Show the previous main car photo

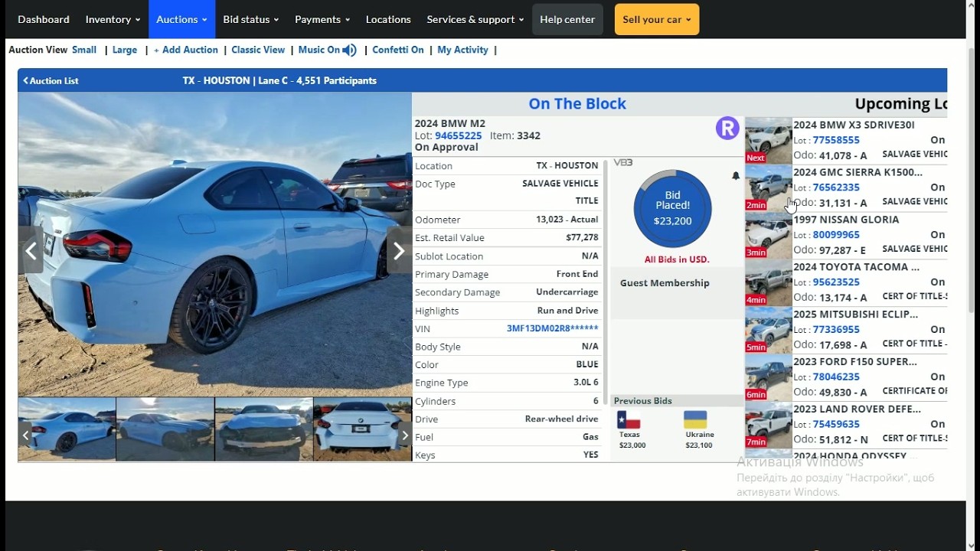(x=31, y=250)
